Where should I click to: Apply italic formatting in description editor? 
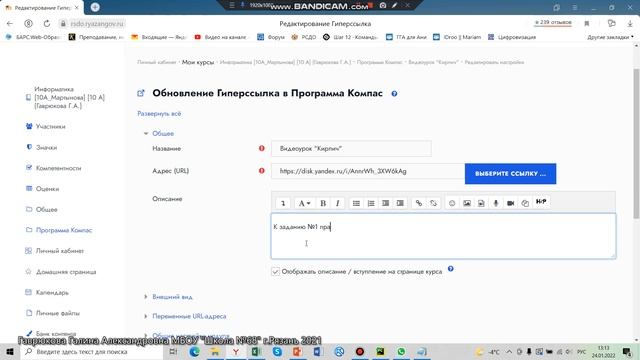pos(338,203)
